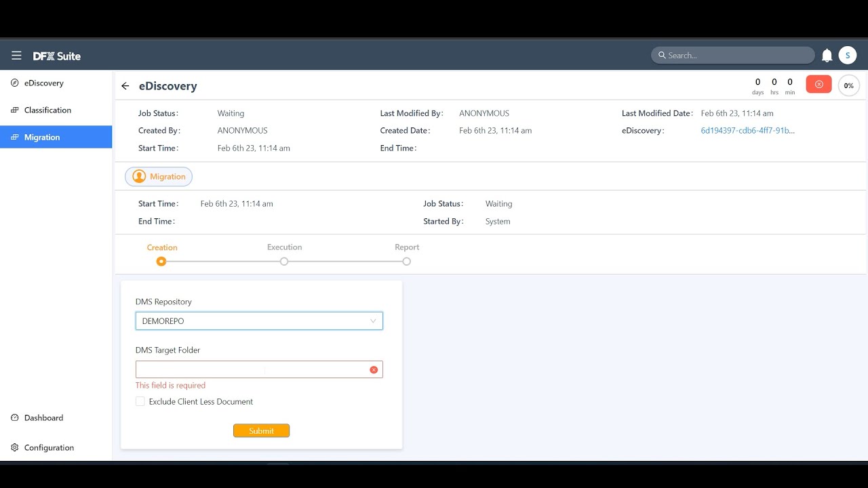The height and width of the screenshot is (488, 868).
Task: Click the min counter value
Action: click(790, 82)
